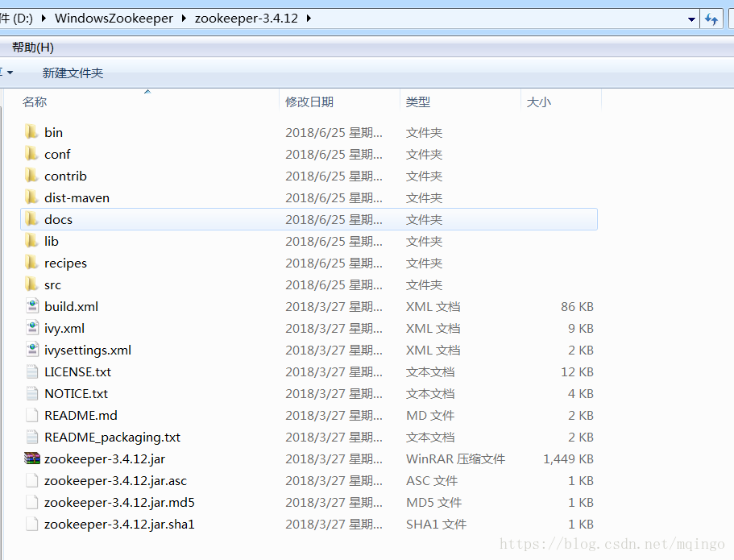Click the dist-maven folder icon
734x560 pixels.
click(x=31, y=197)
